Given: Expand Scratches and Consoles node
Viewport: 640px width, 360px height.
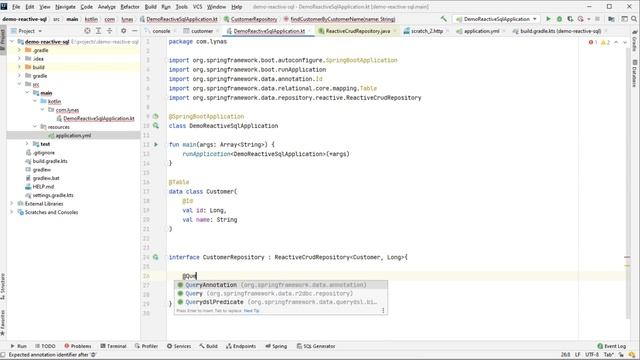Looking at the screenshot, I should click(x=12, y=212).
